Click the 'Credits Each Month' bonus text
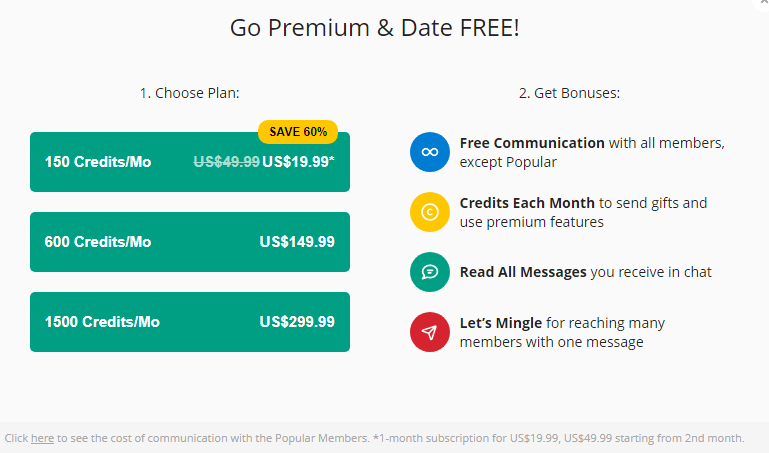 527,202
